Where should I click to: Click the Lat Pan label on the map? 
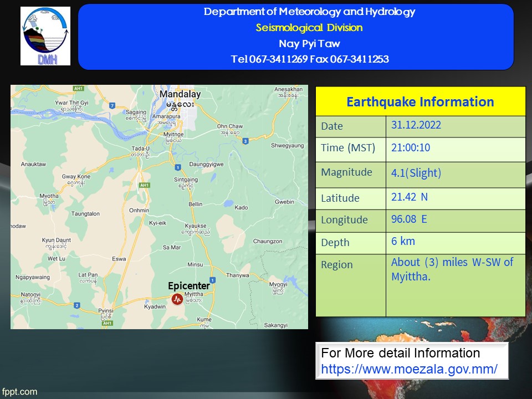tap(88, 274)
